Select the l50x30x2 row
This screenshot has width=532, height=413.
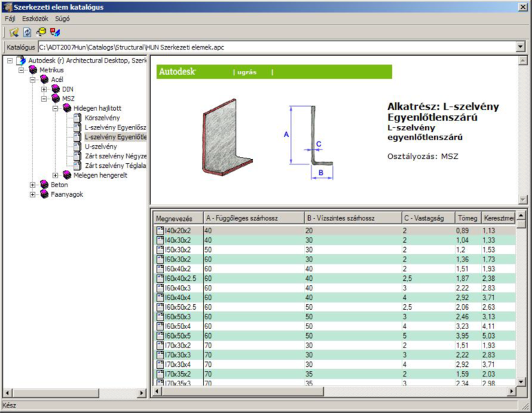(334, 250)
